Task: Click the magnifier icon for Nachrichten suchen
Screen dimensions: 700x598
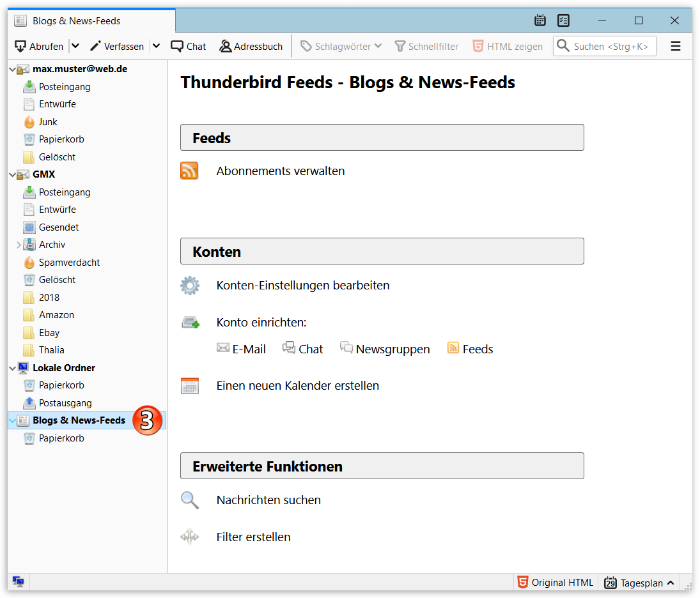Action: [x=190, y=500]
